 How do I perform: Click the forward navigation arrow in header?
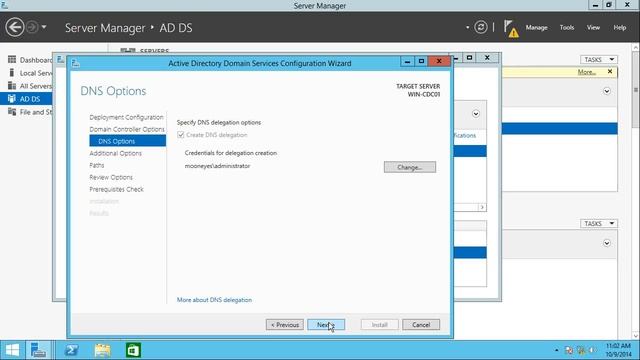tap(32, 27)
